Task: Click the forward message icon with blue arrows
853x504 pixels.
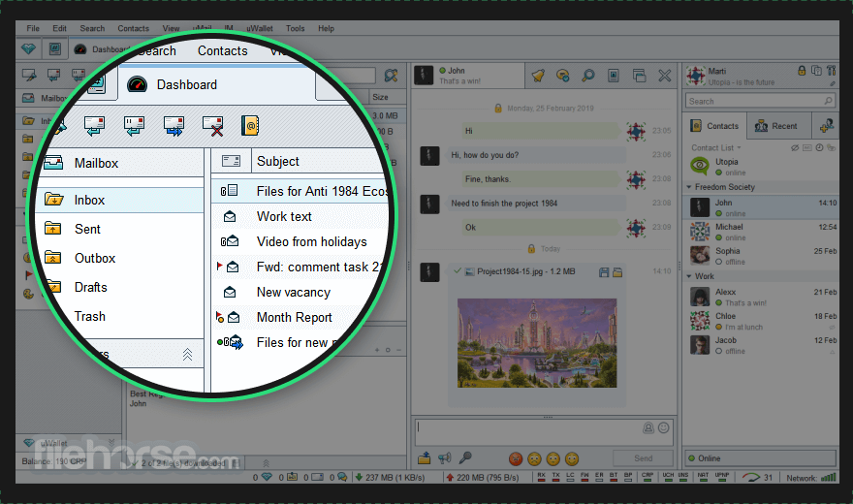Action: tap(174, 126)
